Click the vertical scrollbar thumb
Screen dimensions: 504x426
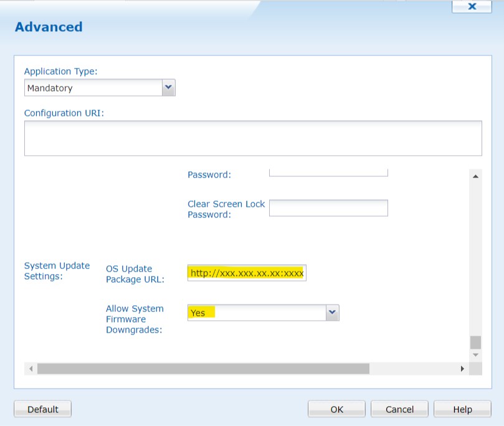click(x=476, y=343)
